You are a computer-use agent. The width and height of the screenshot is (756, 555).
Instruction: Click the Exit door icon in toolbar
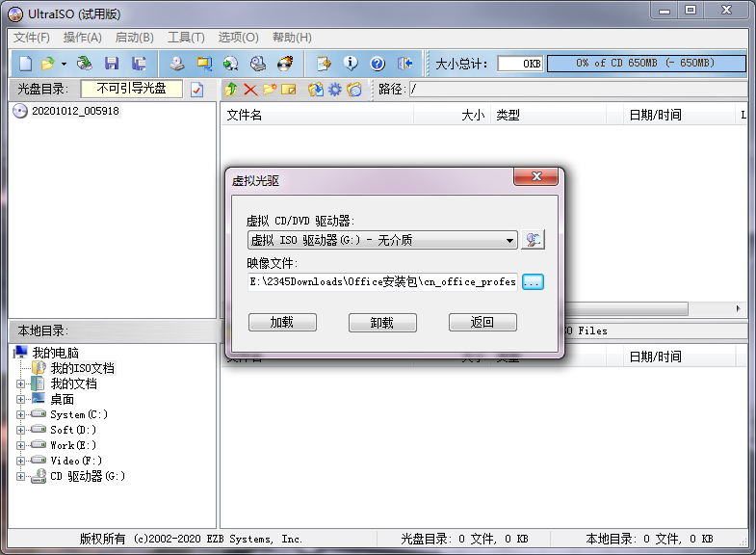point(404,64)
